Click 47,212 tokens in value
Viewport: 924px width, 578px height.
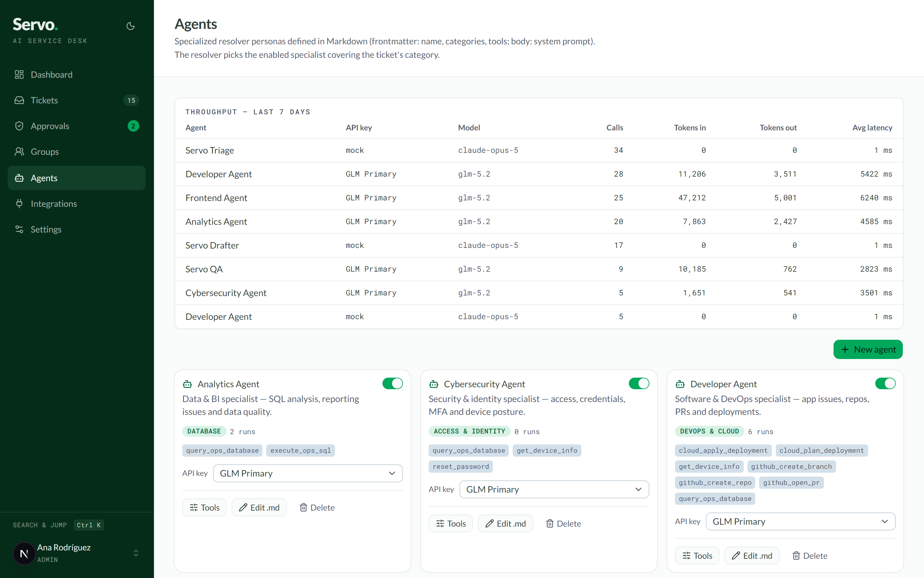coord(692,197)
